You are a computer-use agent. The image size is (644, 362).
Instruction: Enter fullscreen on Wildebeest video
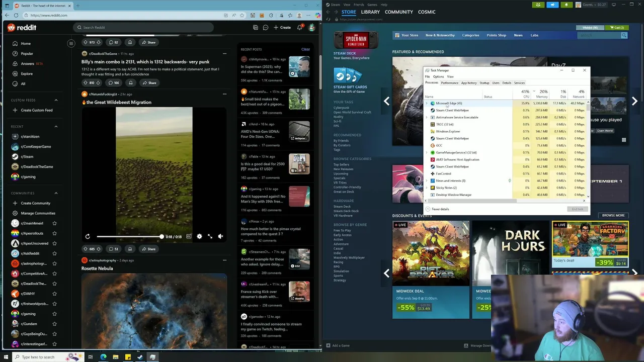pos(210,236)
